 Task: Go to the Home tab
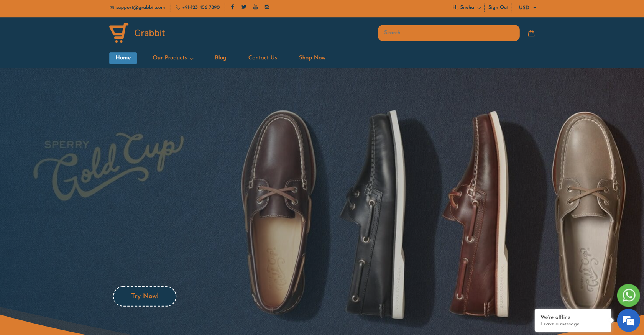pos(123,58)
